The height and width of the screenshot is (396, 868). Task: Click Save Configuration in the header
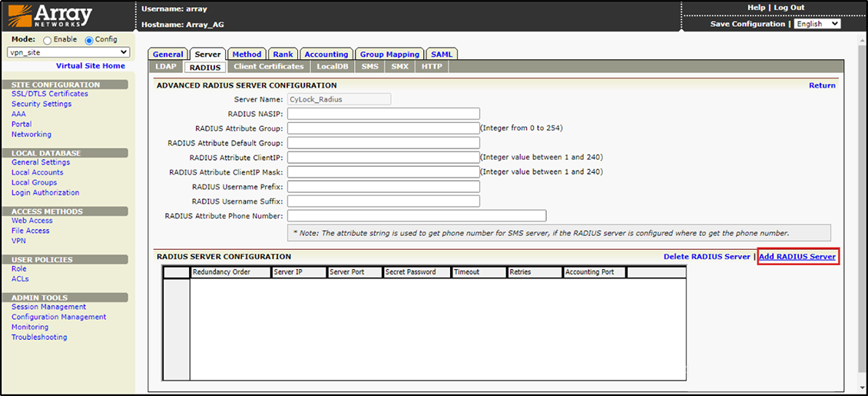coord(747,24)
